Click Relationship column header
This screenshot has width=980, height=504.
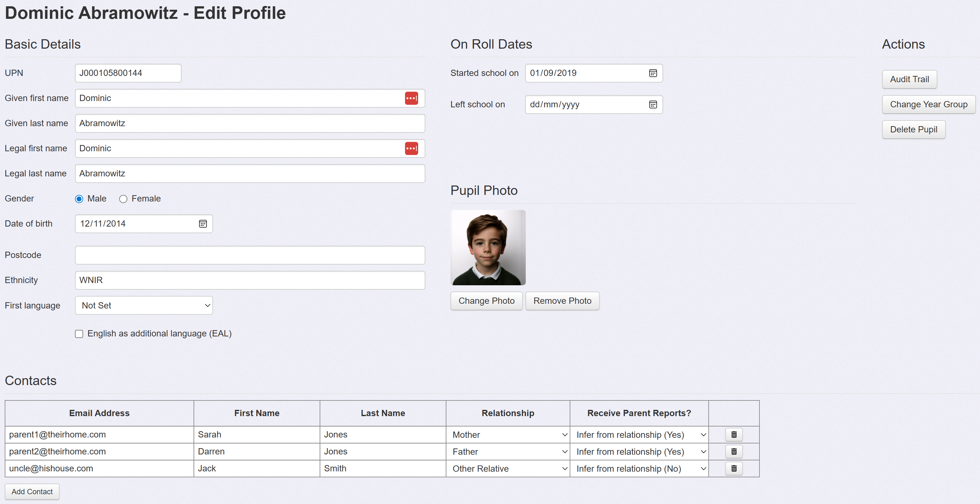[x=508, y=413]
